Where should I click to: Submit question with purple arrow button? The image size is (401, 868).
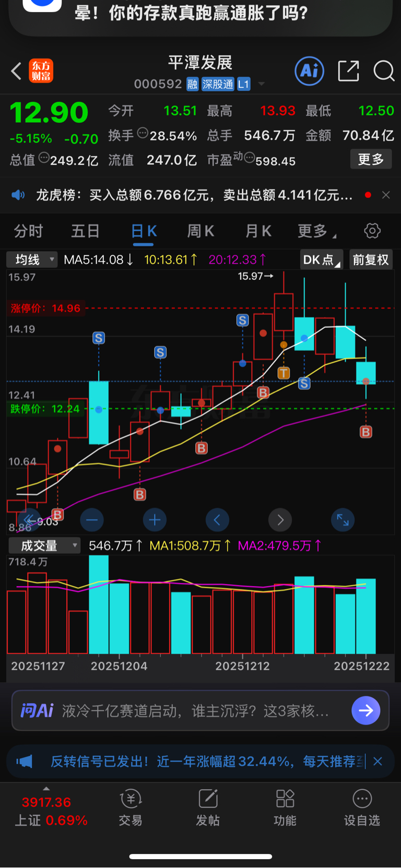point(365,710)
